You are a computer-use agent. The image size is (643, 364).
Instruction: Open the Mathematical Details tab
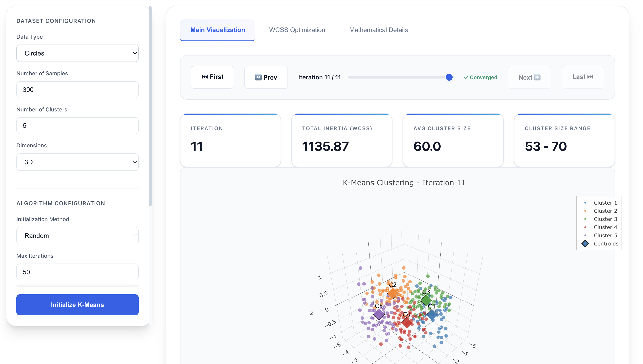[378, 30]
